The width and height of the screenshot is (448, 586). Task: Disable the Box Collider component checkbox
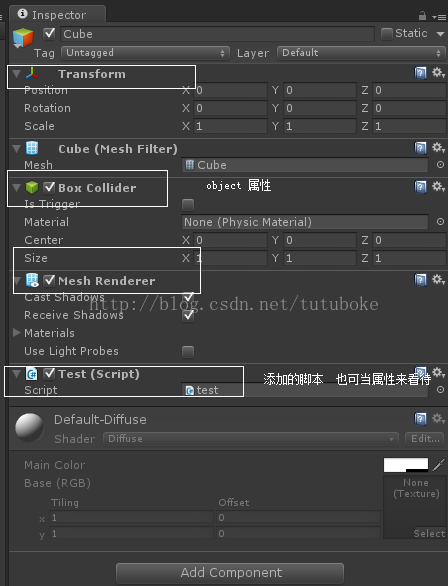click(x=49, y=188)
